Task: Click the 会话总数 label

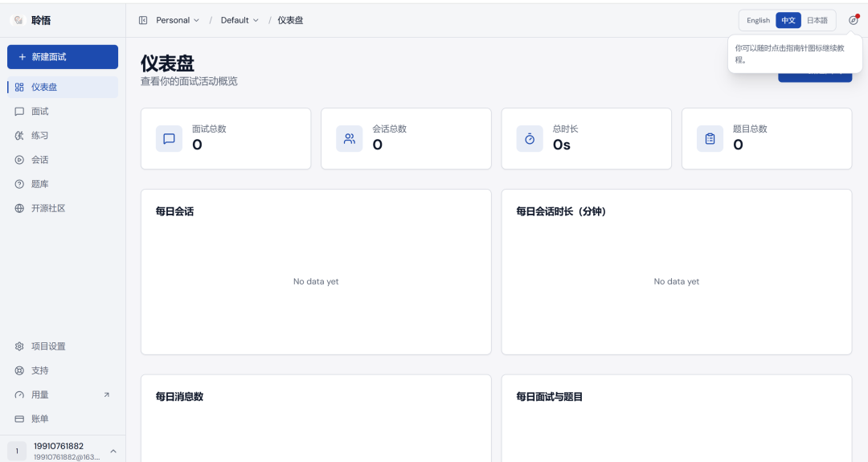Action: tap(390, 129)
